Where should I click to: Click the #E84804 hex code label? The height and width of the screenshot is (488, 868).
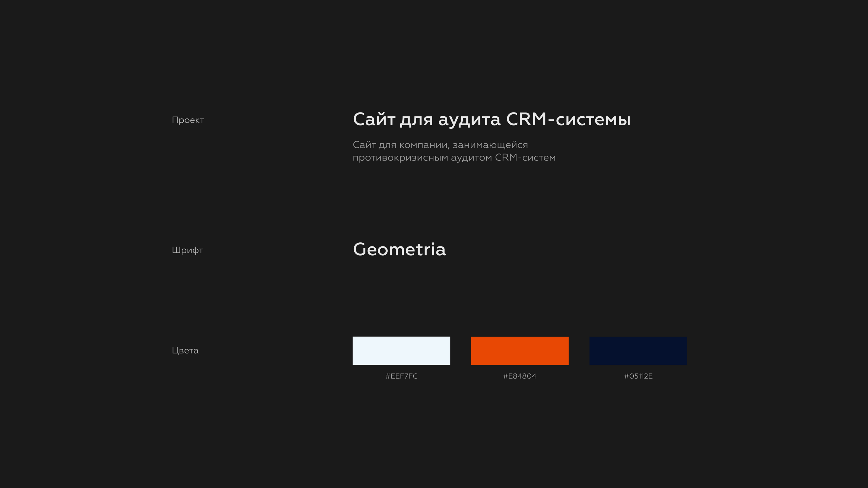[519, 376]
